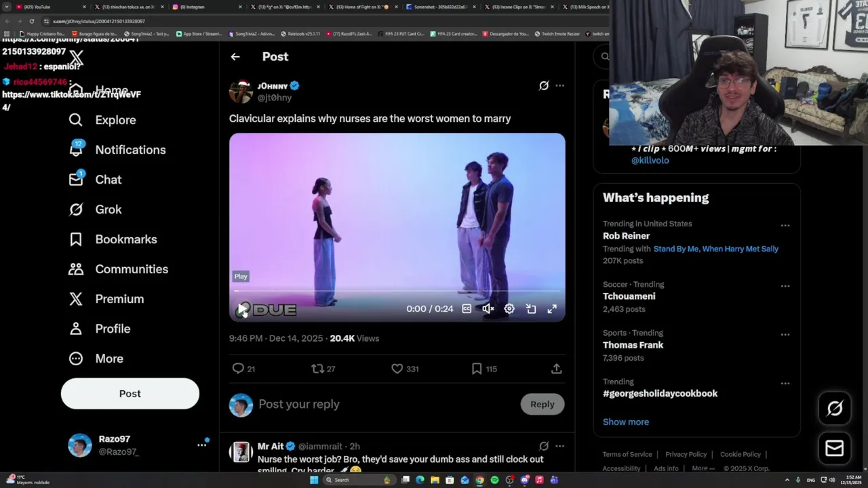Expand the More menu in sidebar
868x488 pixels.
(x=96, y=359)
